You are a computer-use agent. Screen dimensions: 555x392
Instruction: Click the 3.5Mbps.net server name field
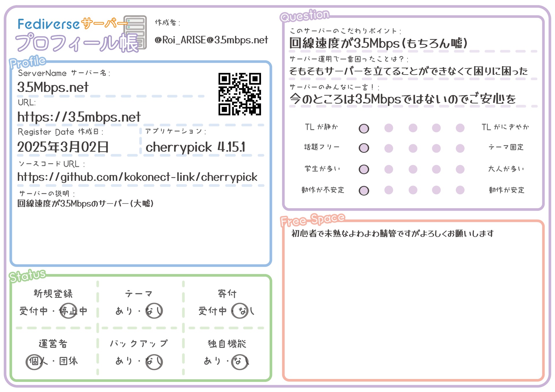coord(53,87)
